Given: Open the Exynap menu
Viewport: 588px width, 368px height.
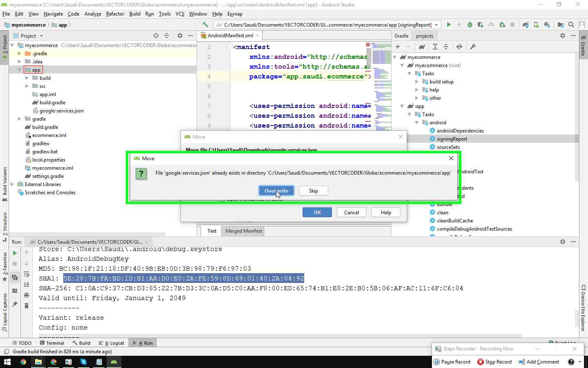Looking at the screenshot, I should coord(235,13).
